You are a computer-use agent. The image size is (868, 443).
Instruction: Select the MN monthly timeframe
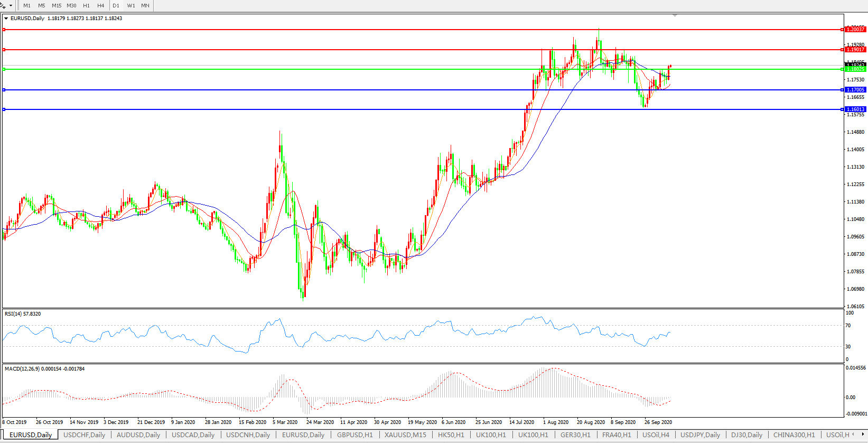tap(145, 6)
